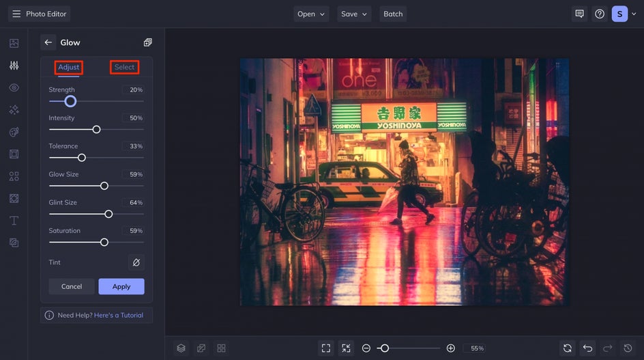
Task: Open the feedback chat icon
Action: (579, 14)
